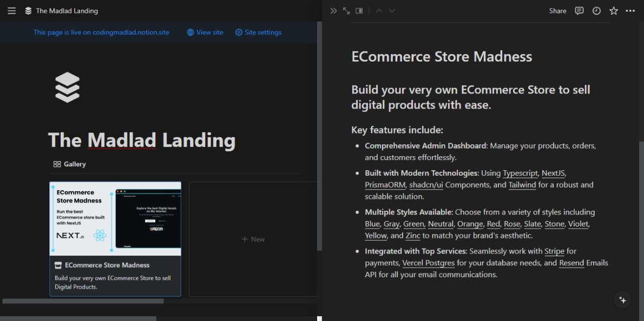The image size is (644, 321).
Task: Click the Neutral style link
Action: pyautogui.click(x=441, y=224)
